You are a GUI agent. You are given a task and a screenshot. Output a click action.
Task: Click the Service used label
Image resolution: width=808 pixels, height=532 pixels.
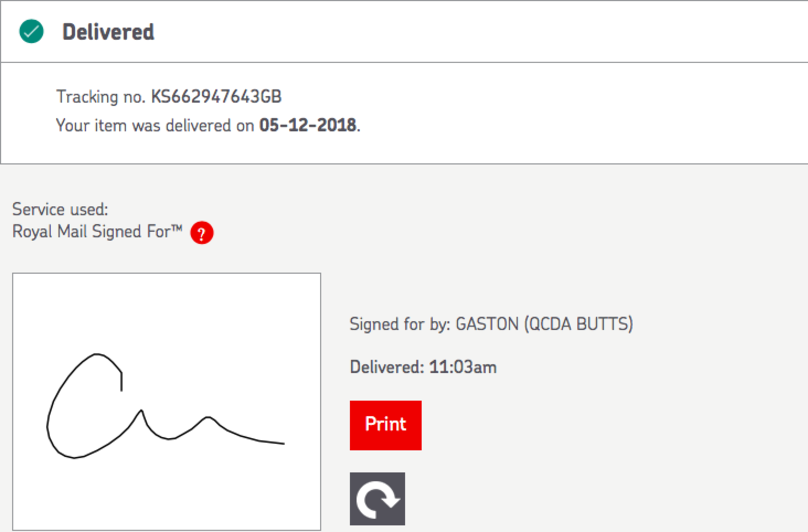tap(60, 209)
